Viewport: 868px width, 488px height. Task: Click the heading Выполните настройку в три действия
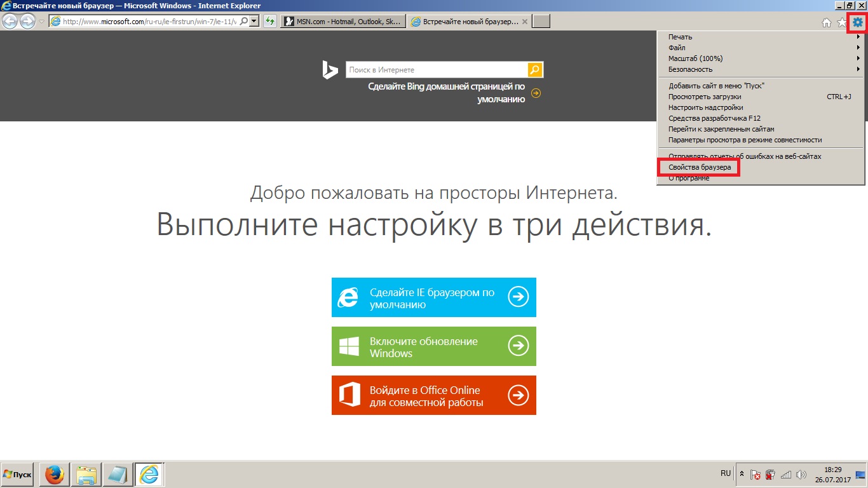(x=434, y=225)
